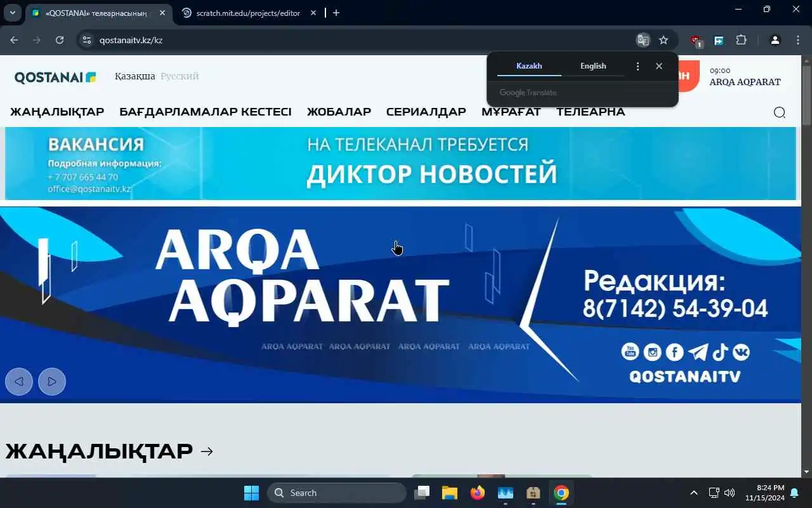
Task: Open ЖОБАЛАР menu item
Action: pos(339,112)
